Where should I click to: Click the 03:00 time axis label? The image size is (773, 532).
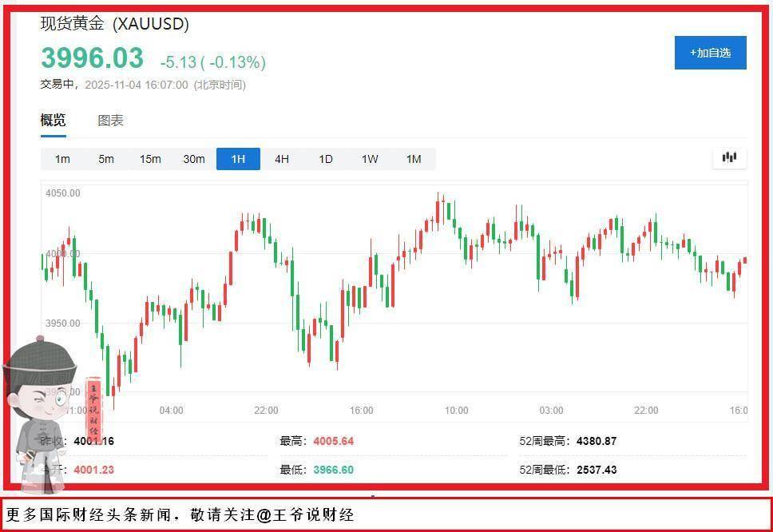(x=551, y=411)
